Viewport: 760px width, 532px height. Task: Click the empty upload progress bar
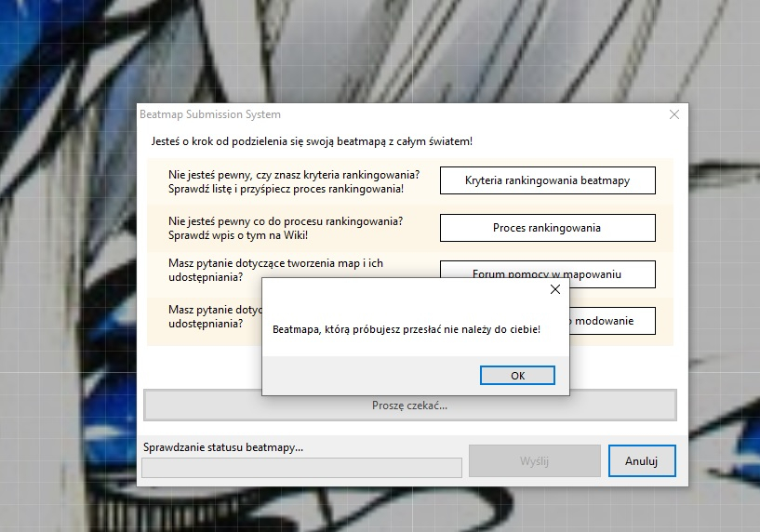tap(301, 468)
